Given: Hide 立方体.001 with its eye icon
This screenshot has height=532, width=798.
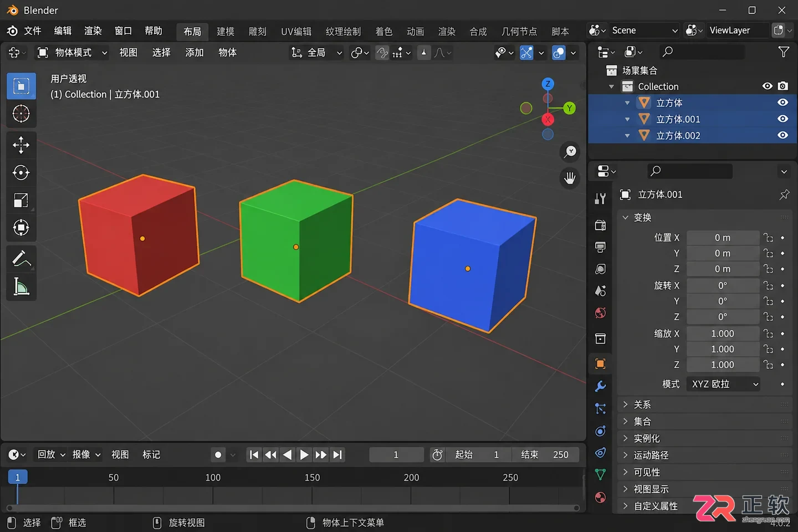Looking at the screenshot, I should pyautogui.click(x=782, y=119).
